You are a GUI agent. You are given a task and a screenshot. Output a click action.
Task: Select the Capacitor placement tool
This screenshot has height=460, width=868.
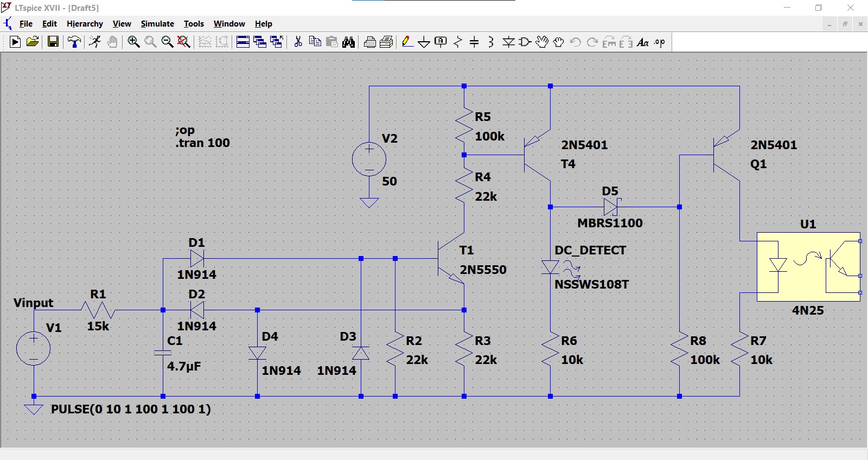[474, 42]
